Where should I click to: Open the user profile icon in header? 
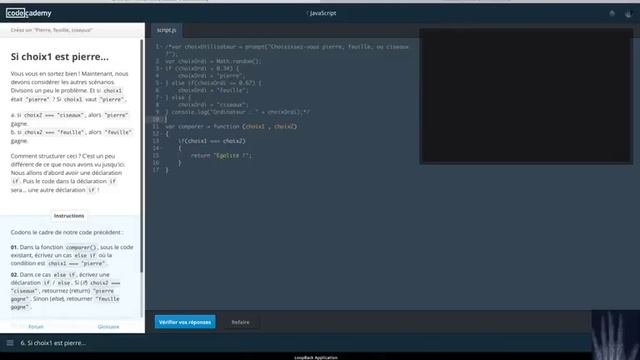pos(628,13)
